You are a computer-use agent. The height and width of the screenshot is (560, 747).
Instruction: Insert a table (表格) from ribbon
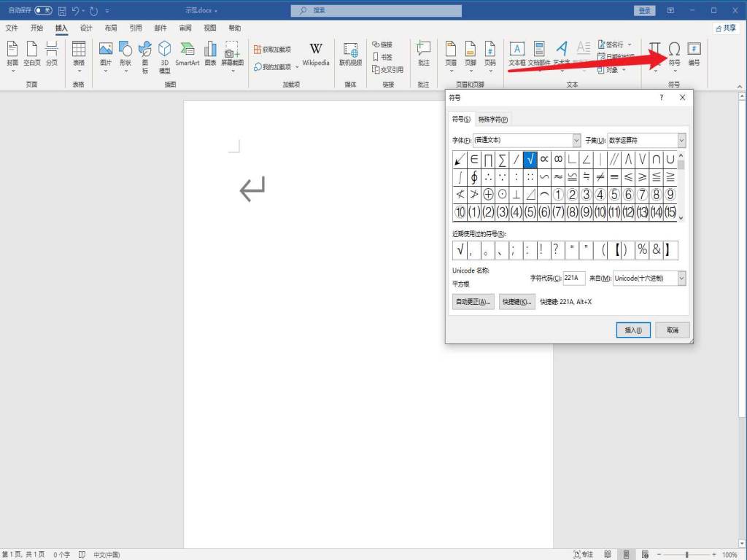[78, 53]
